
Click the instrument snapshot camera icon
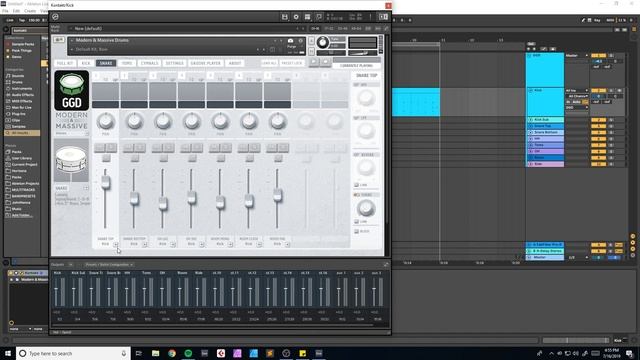pos(290,40)
